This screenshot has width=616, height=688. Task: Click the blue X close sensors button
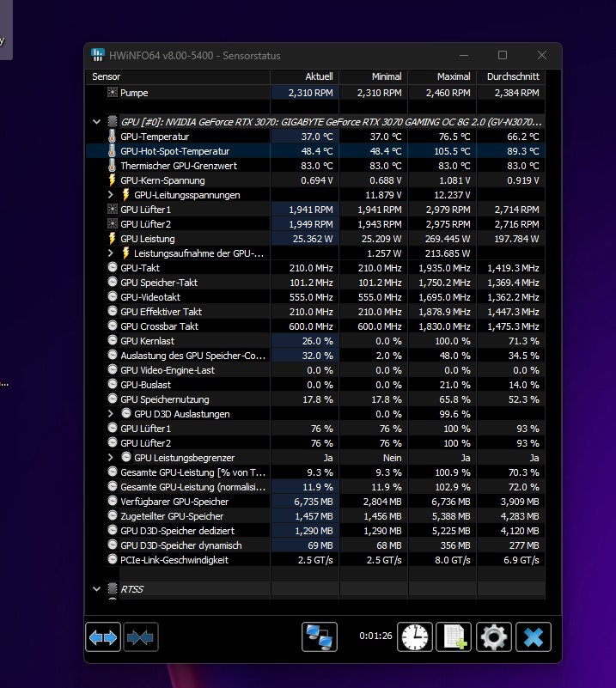(x=533, y=636)
